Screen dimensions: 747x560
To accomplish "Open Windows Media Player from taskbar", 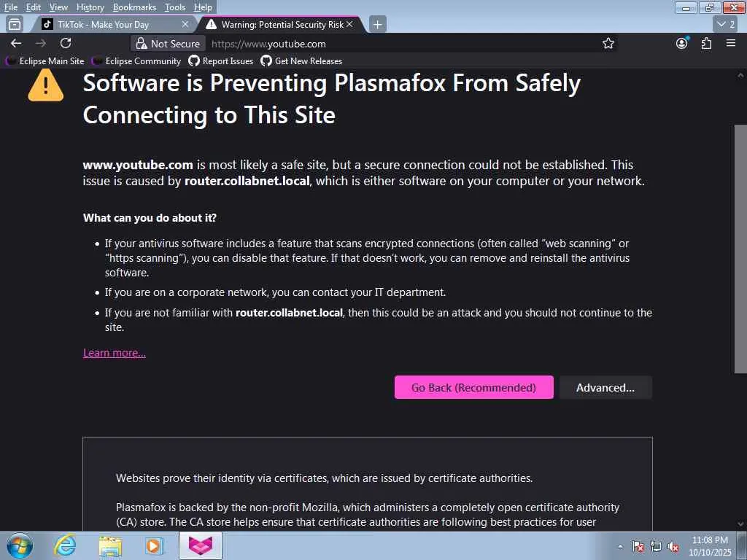I will pos(155,545).
